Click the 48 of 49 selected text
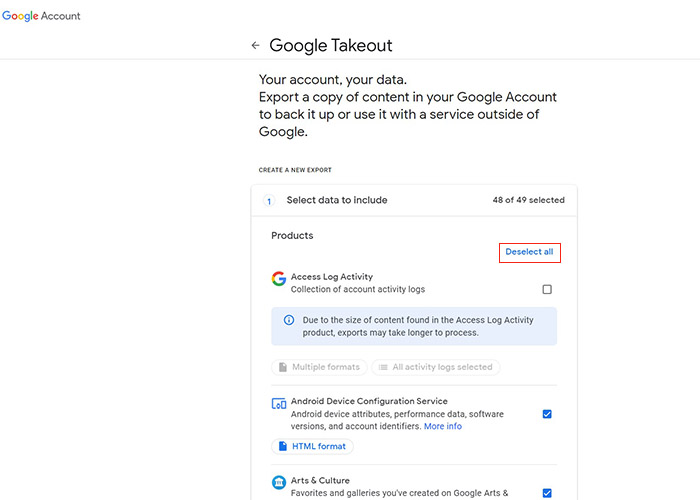 (x=529, y=200)
